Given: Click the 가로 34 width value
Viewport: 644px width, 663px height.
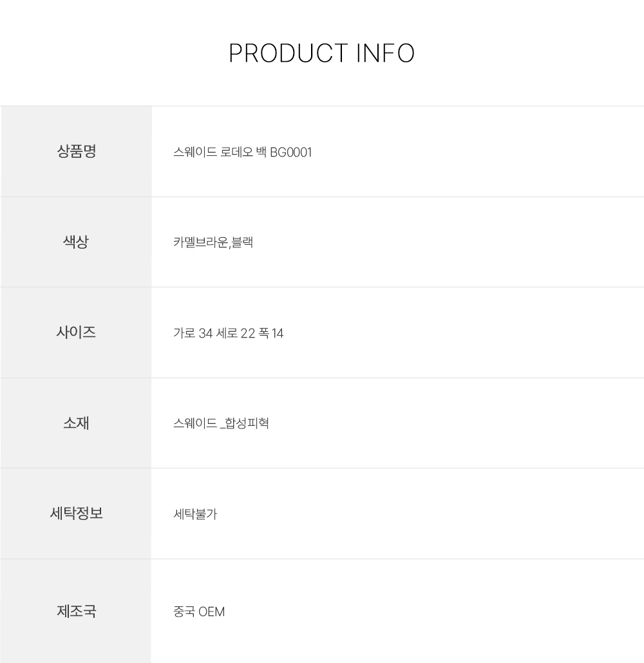Looking at the screenshot, I should point(193,334).
